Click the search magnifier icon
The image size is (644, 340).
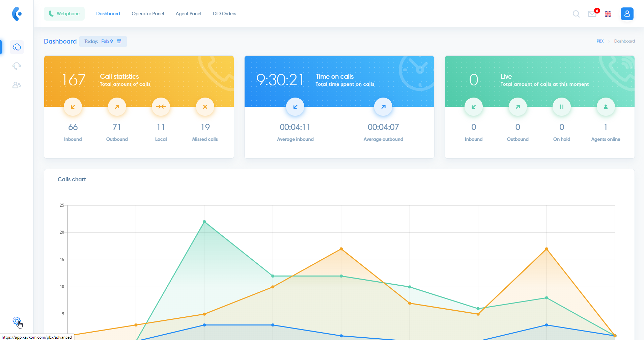tap(576, 14)
